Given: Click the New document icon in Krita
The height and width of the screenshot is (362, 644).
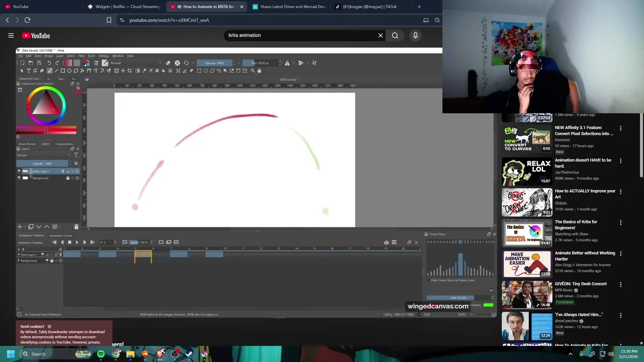Looking at the screenshot, I should (22, 63).
